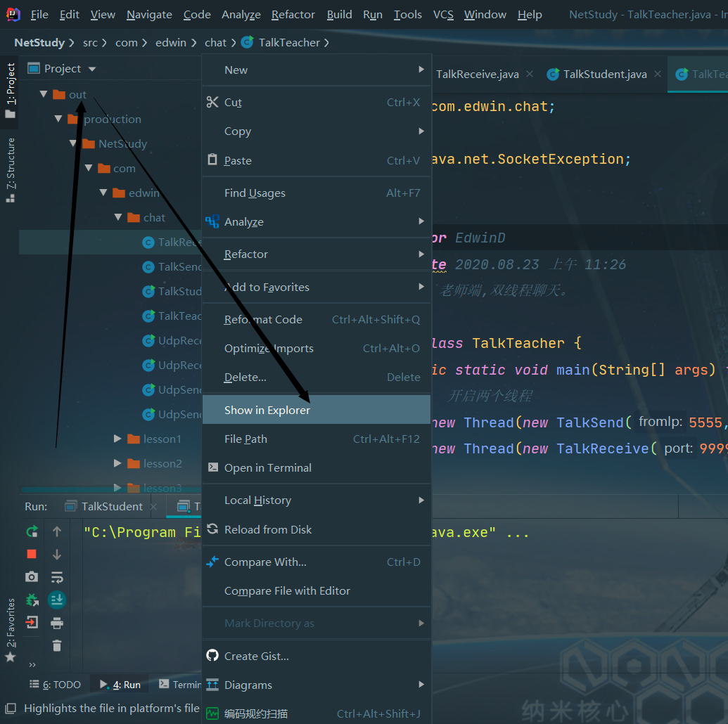Viewport: 728px width, 724px height.
Task: Click NetStudy in the breadcrumb
Action: point(39,43)
